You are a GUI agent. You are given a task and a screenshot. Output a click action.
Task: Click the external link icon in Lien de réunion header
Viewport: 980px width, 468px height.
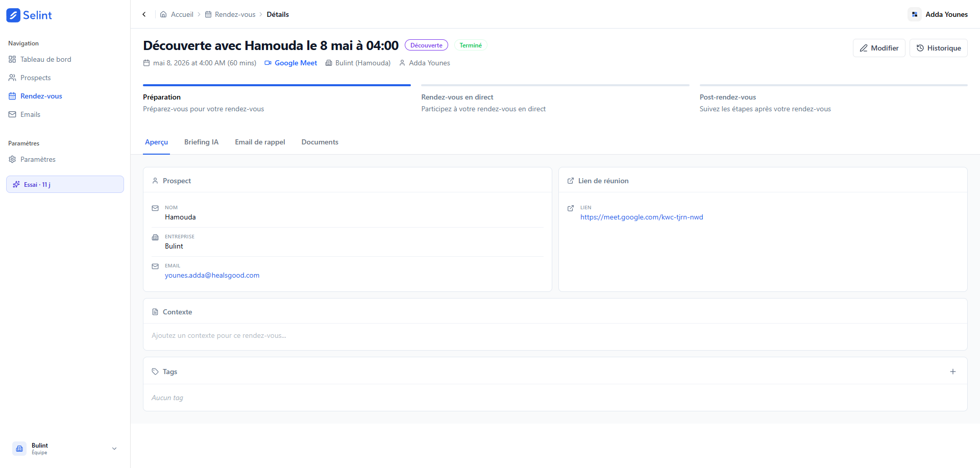pos(571,181)
